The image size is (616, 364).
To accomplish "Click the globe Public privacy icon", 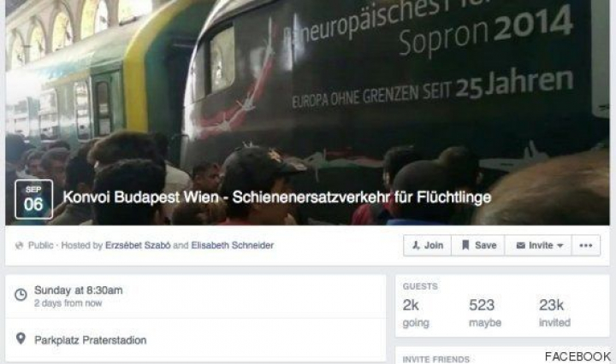I will [19, 245].
